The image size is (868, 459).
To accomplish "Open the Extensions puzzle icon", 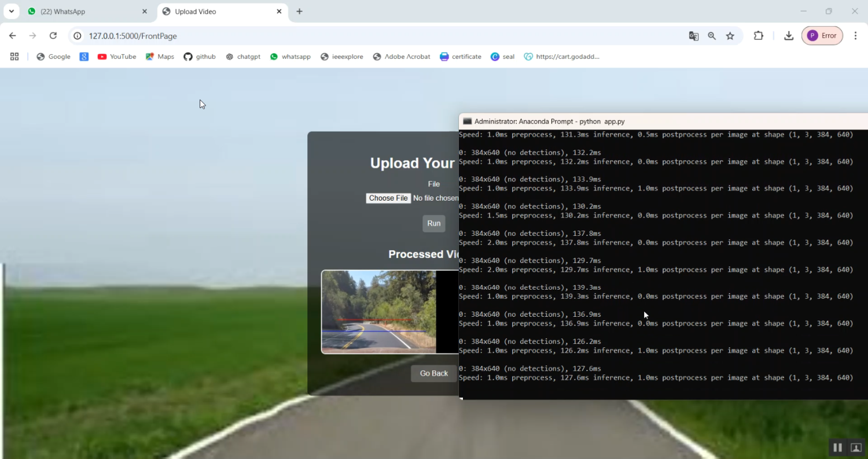I will coord(759,36).
